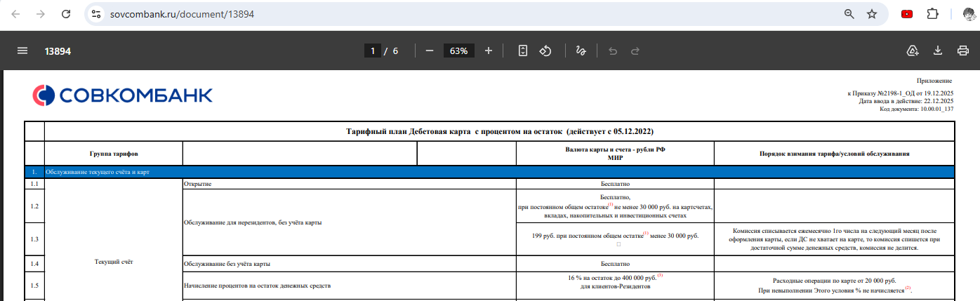980x301 pixels.
Task: View site information in the address bar
Action: pyautogui.click(x=97, y=14)
